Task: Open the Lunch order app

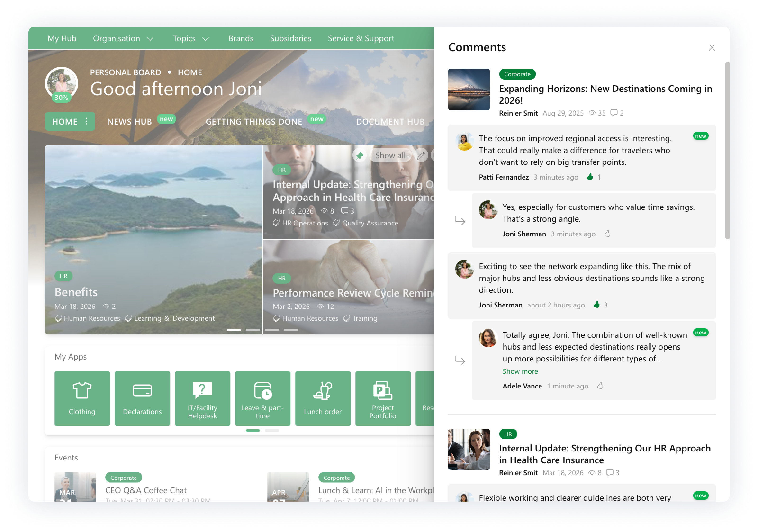Action: [323, 398]
